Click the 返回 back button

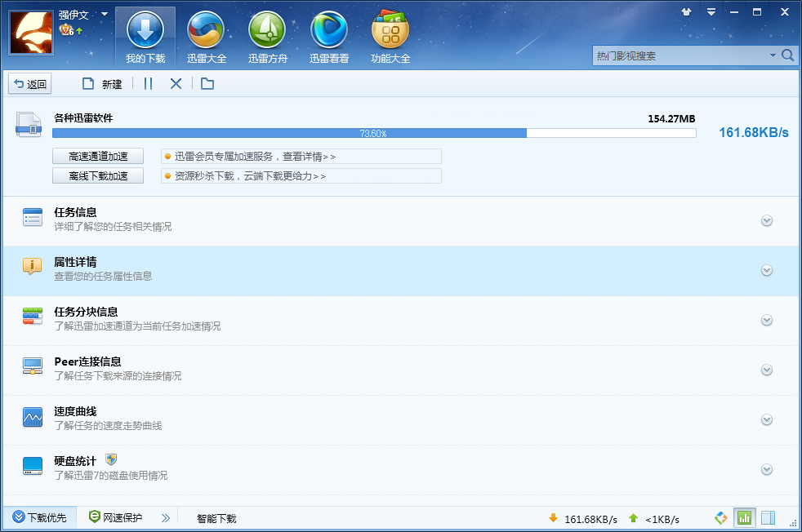click(30, 84)
